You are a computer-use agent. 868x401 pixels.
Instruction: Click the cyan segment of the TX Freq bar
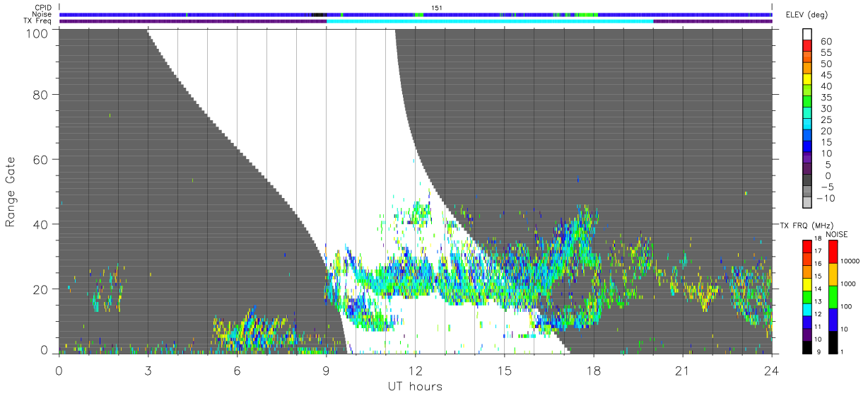click(x=489, y=21)
